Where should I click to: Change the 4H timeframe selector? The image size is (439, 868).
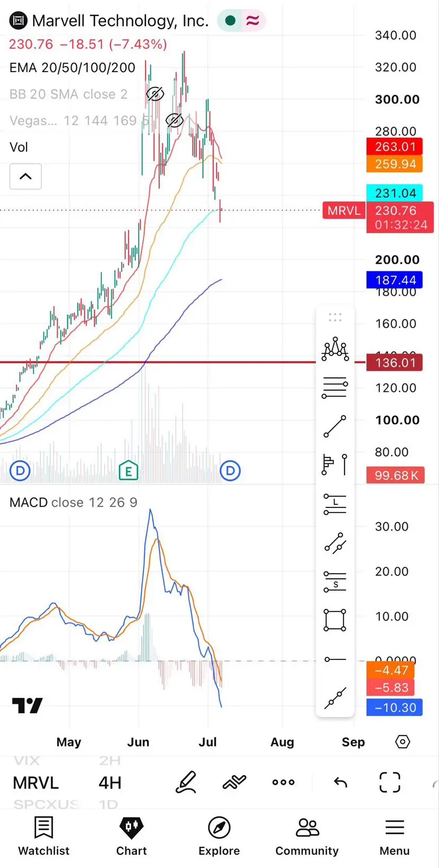click(x=110, y=783)
